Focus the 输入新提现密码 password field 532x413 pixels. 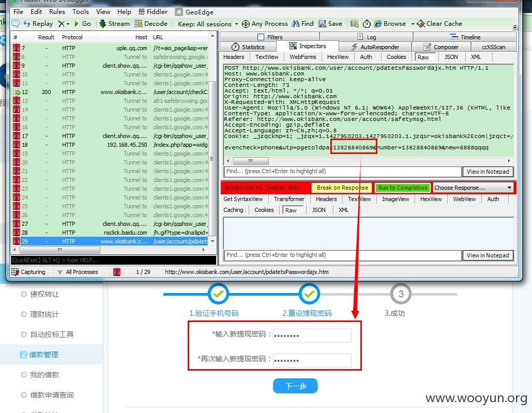(312, 335)
